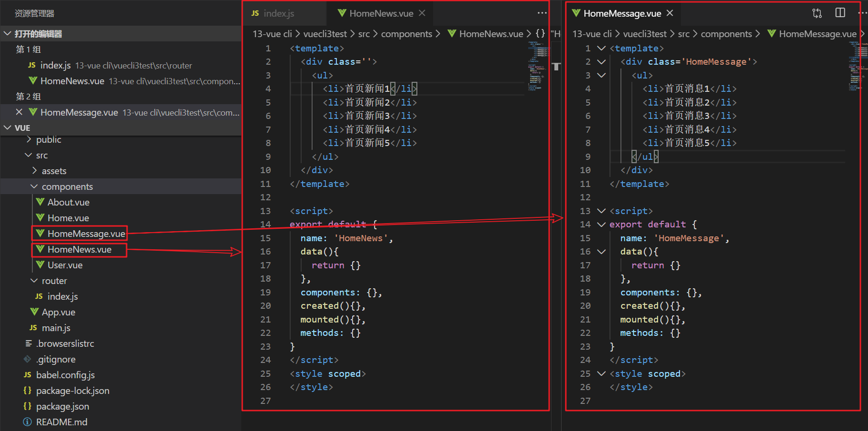Viewport: 868px width, 431px height.
Task: Open more actions menu in left editor group
Action: tap(542, 13)
